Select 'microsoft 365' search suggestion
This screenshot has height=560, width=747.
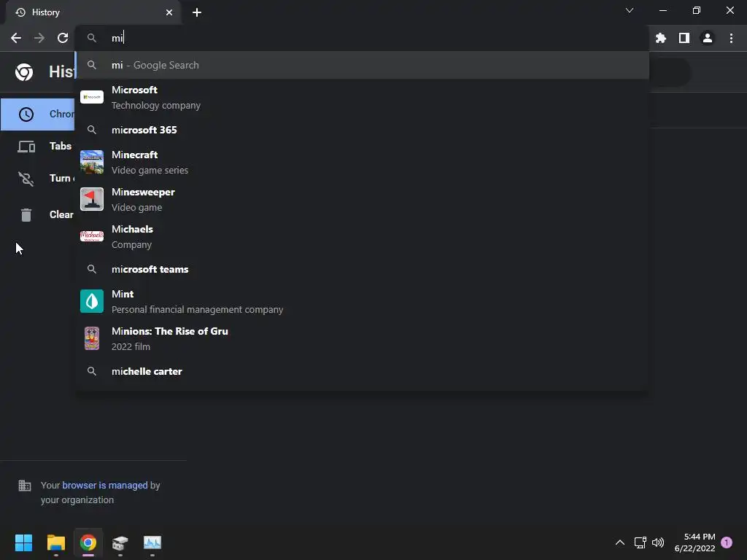[x=362, y=130]
